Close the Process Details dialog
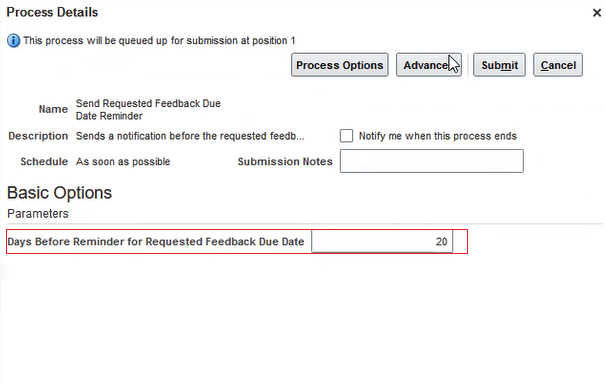The width and height of the screenshot is (606, 384). [x=597, y=13]
